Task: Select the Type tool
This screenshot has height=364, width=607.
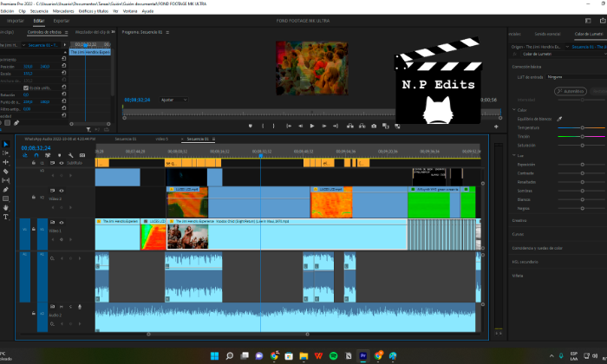Action: (x=6, y=217)
